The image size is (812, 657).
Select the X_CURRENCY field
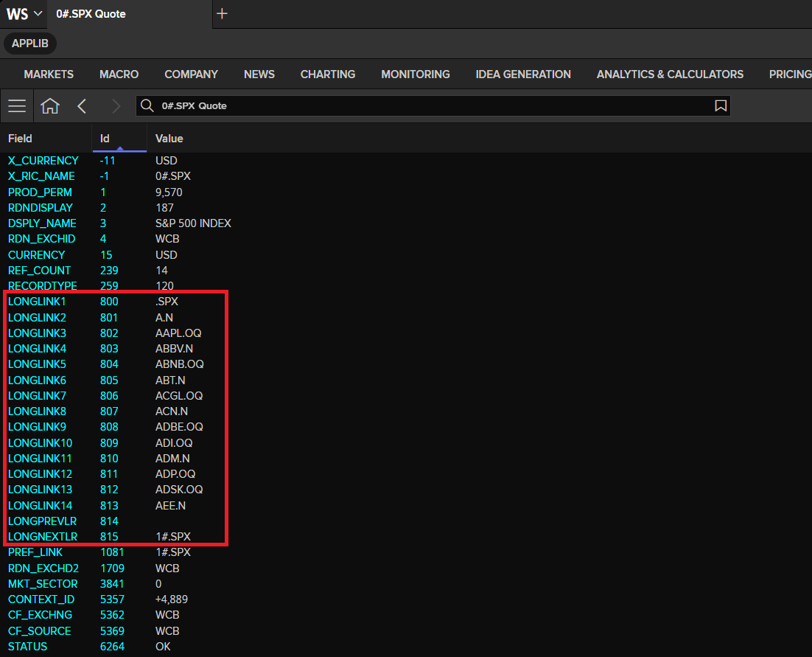pos(43,161)
